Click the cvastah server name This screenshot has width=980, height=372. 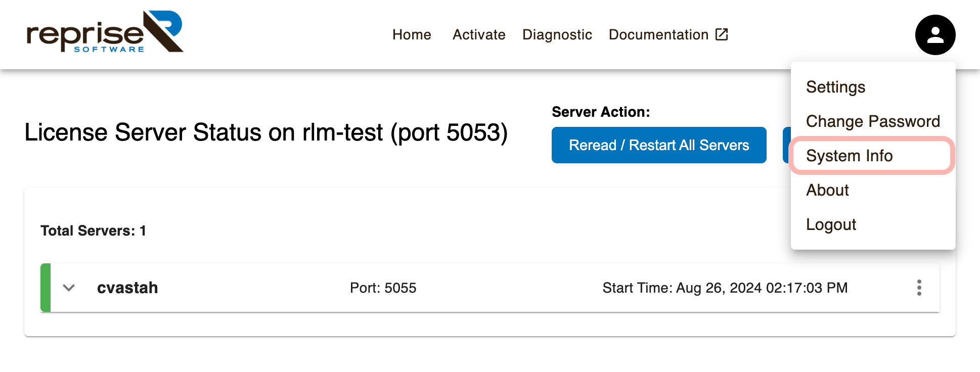pyautogui.click(x=127, y=288)
